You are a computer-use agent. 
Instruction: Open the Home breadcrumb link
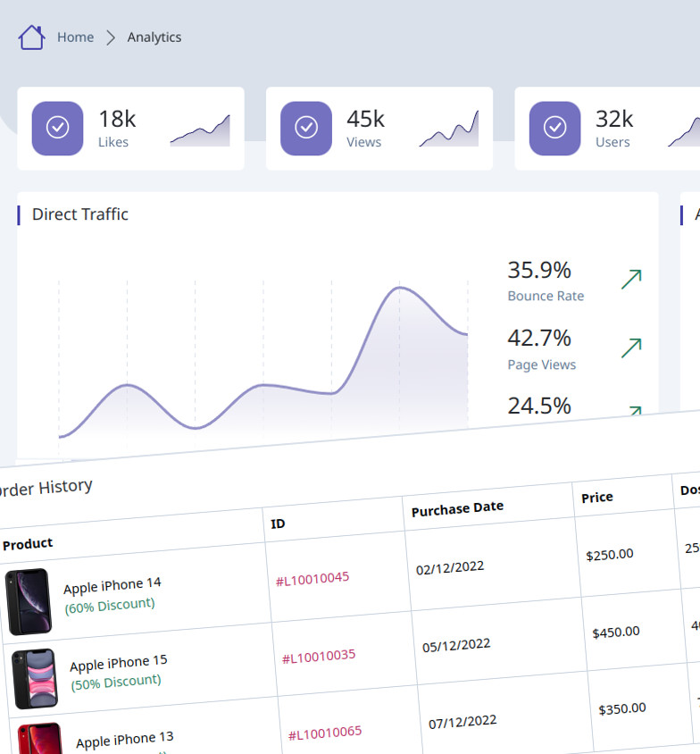[x=75, y=37]
